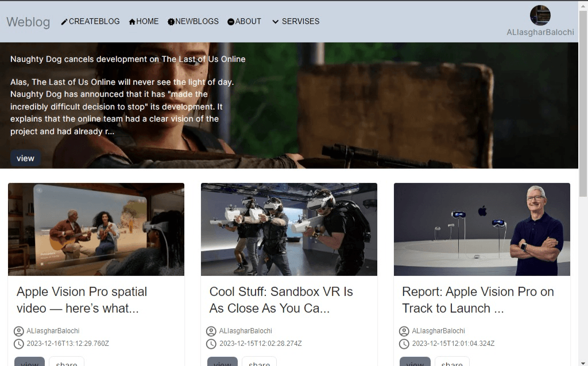Click the ALIasgharBalochi username in the navbar
This screenshot has width=588, height=366.
point(540,32)
